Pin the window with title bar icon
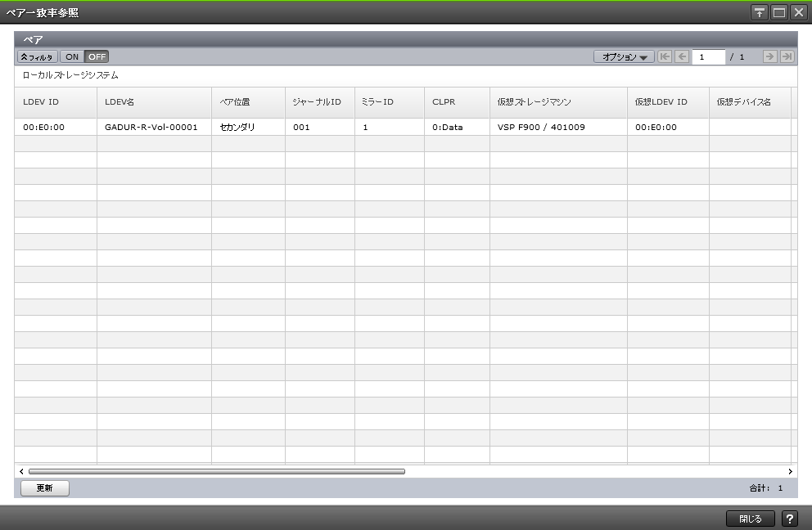Viewport: 812px width, 530px height. coord(759,12)
